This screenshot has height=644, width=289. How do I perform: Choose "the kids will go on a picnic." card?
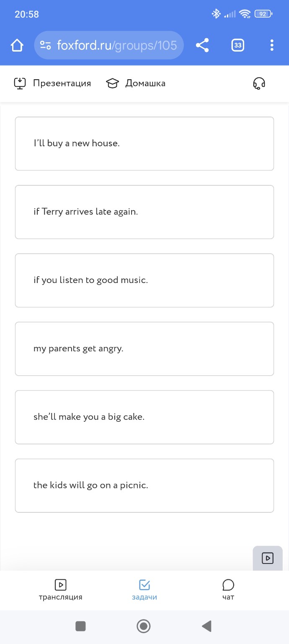coord(144,485)
